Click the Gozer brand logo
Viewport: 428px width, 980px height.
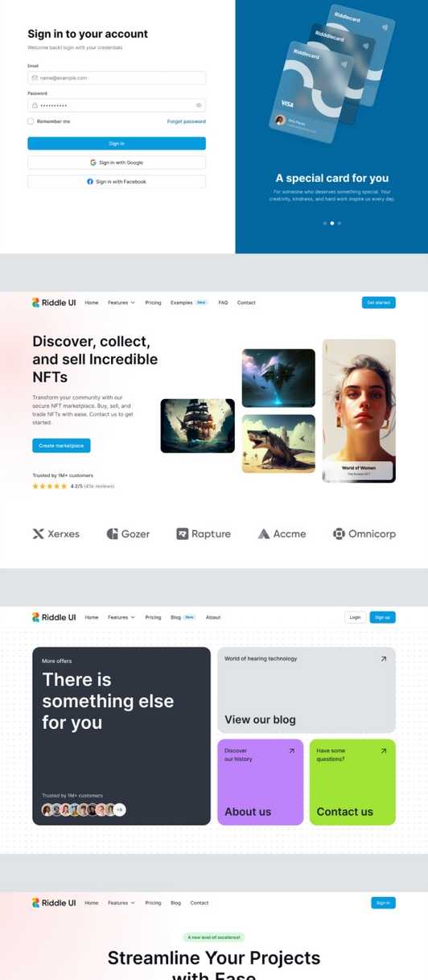point(128,533)
